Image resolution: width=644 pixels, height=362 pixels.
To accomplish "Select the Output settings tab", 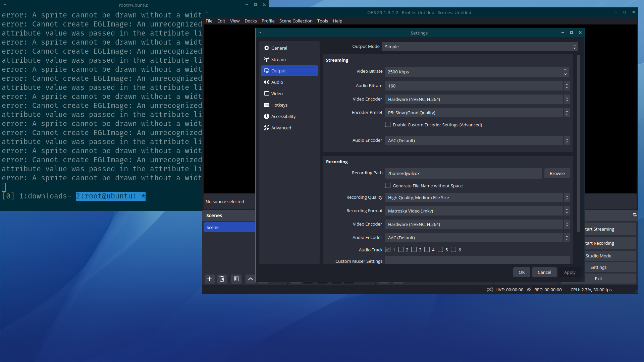I will click(x=289, y=71).
